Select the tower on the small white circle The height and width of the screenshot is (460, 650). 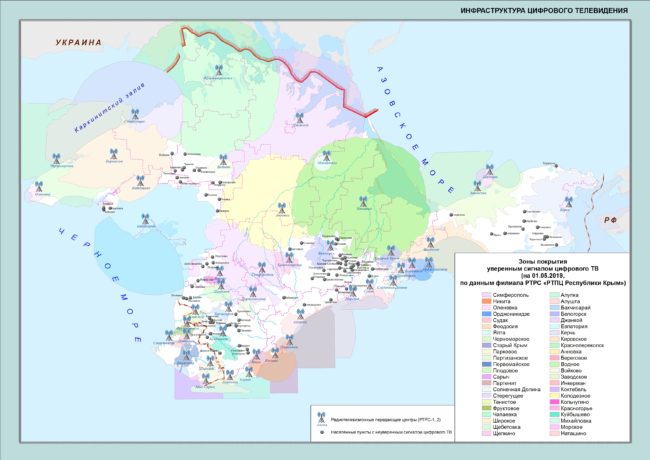point(327,156)
